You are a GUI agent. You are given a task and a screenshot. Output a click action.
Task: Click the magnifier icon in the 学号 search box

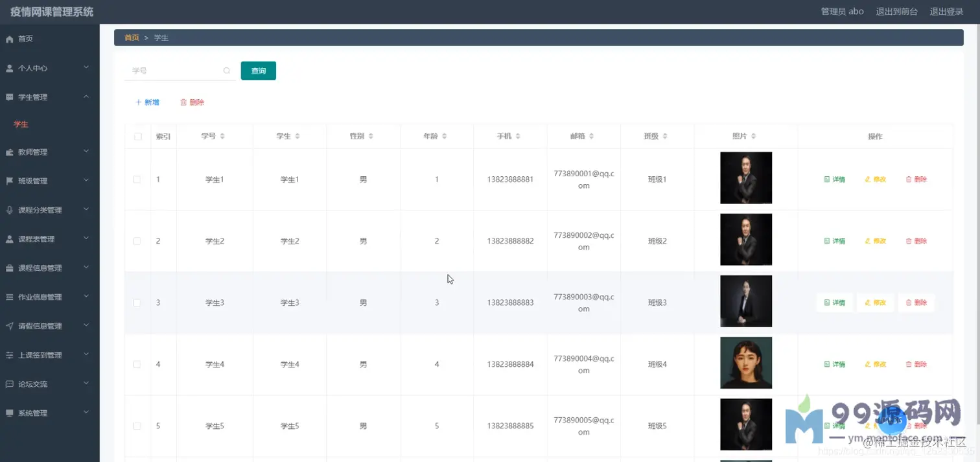tap(226, 71)
